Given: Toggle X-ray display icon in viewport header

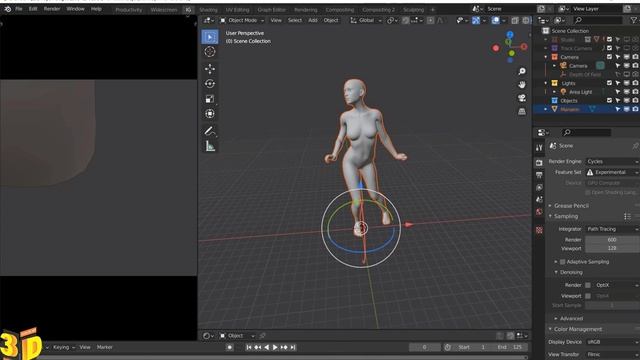Looking at the screenshot, I should point(515,20).
